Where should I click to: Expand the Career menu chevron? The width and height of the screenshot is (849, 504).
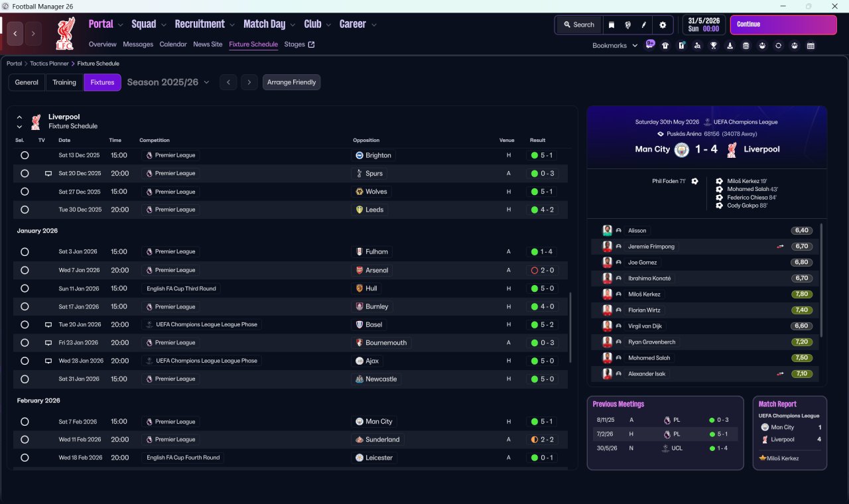pos(374,25)
